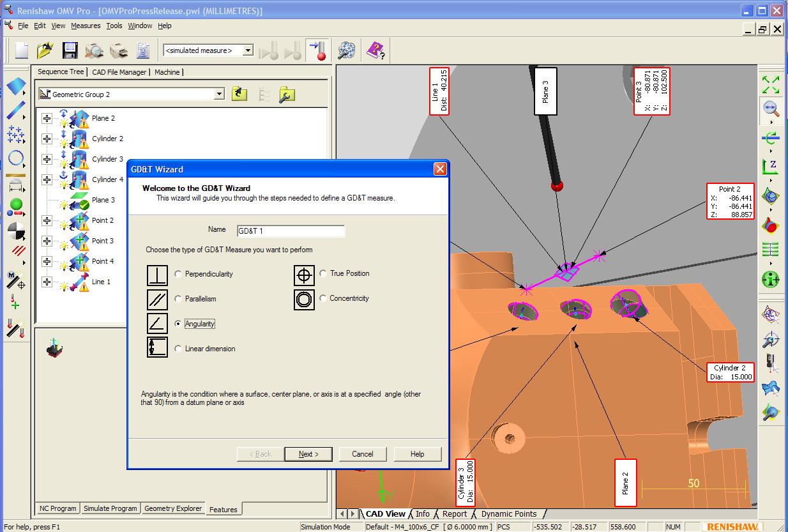788x532 pixels.
Task: Select the True Position radio button
Action: [323, 273]
